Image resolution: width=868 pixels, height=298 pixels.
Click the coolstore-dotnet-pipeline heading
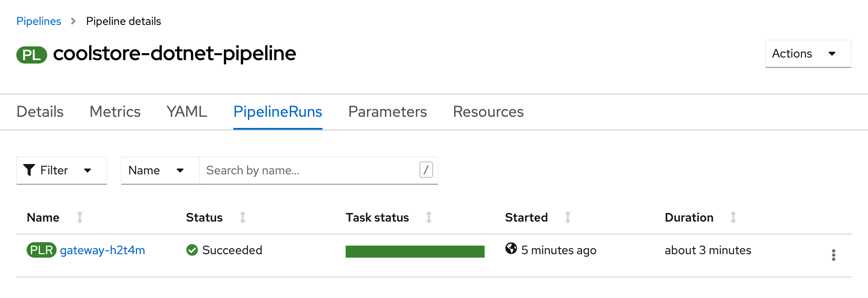pyautogui.click(x=175, y=54)
